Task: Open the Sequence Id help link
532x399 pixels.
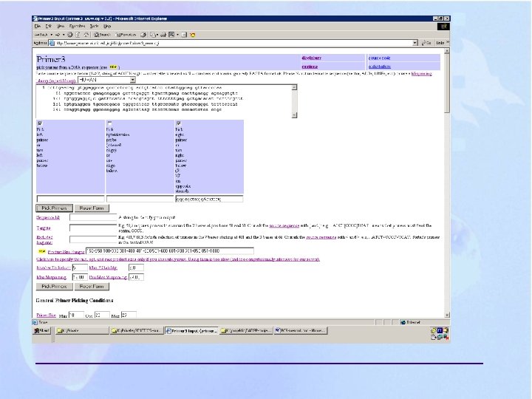Action: [x=48, y=217]
